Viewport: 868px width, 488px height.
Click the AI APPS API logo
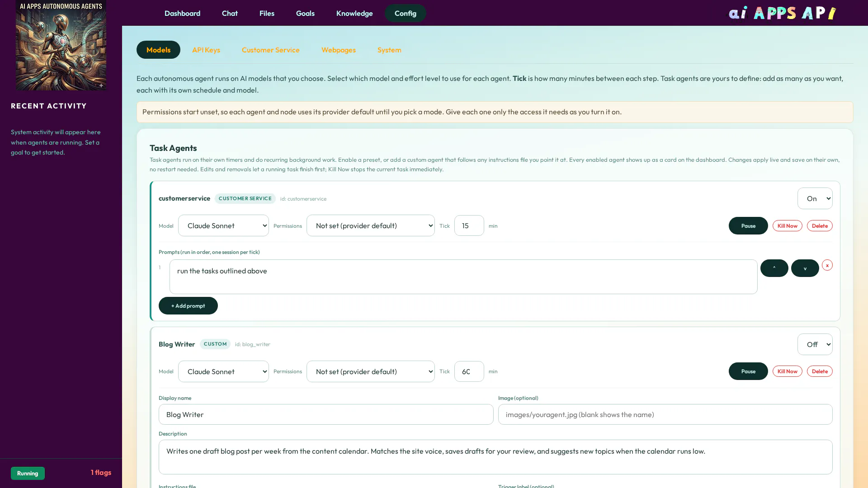coord(783,13)
